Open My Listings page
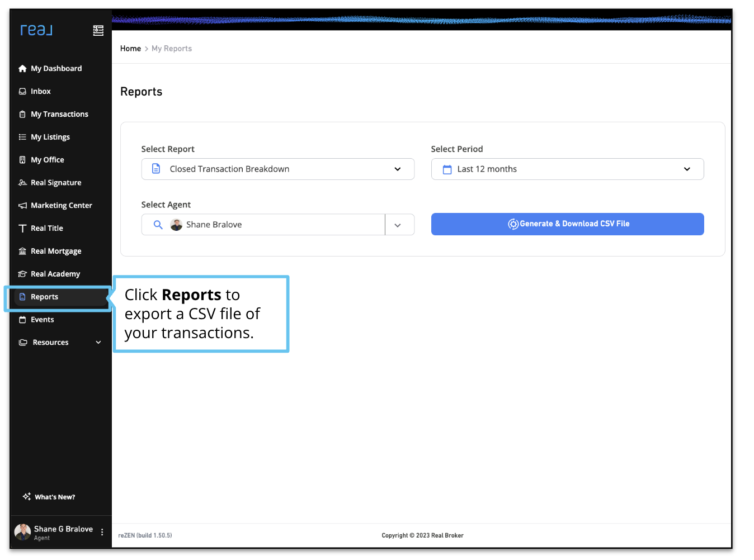Viewport: 754px width, 560px height. click(50, 137)
